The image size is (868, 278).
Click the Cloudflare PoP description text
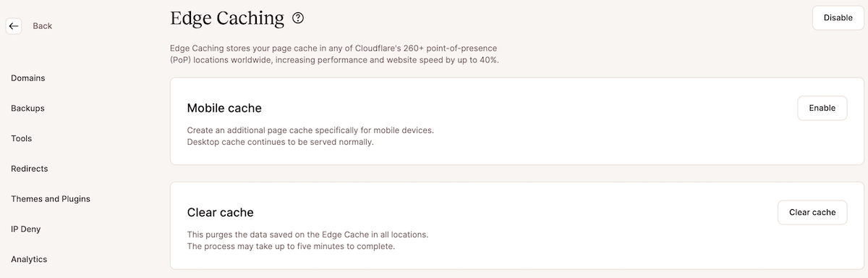(x=334, y=54)
